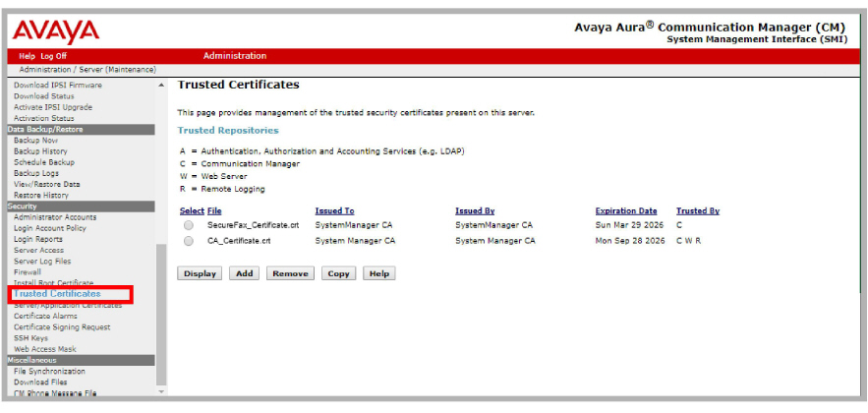The image size is (868, 413).
Task: Open Activate IPSI Upgrade page
Action: (53, 107)
